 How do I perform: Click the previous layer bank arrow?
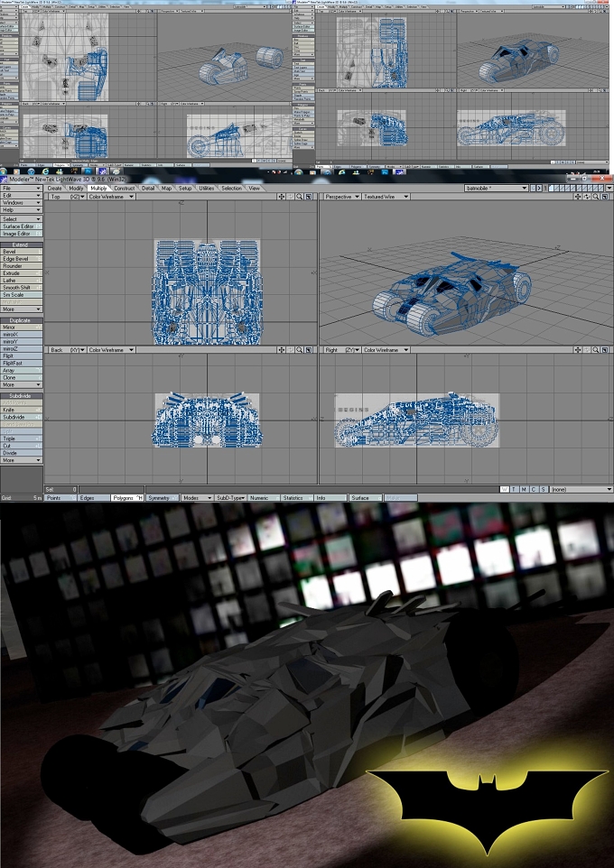pyautogui.click(x=533, y=189)
